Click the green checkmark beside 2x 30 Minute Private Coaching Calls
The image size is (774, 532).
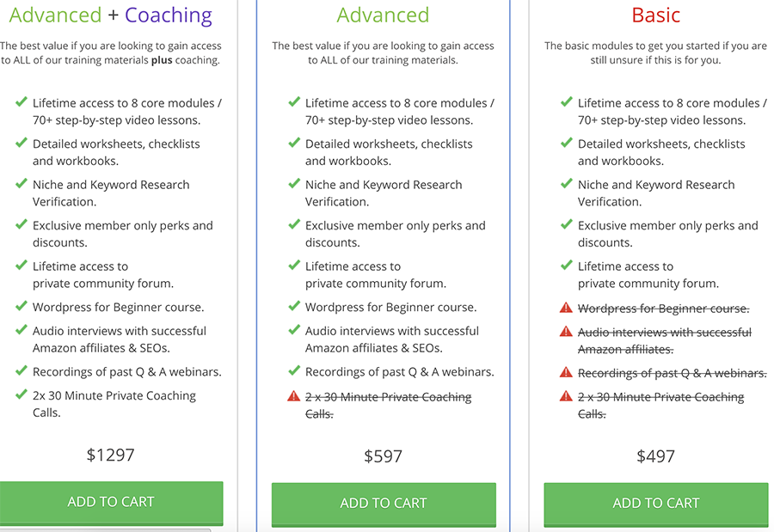21,394
